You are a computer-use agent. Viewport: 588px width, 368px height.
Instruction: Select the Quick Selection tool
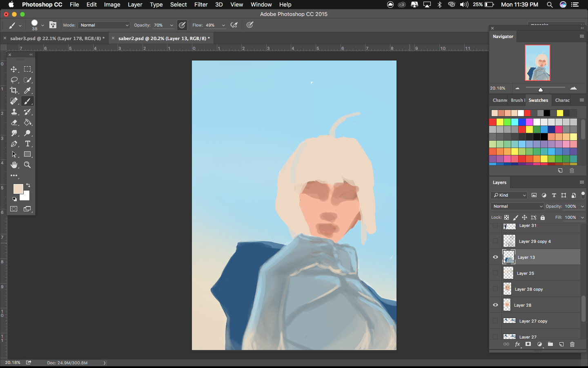coord(27,80)
